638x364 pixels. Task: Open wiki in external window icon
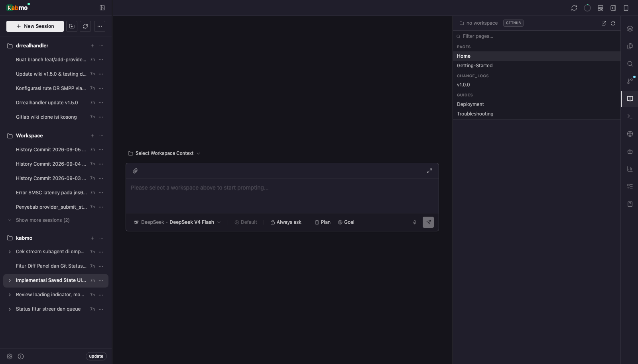coord(604,23)
